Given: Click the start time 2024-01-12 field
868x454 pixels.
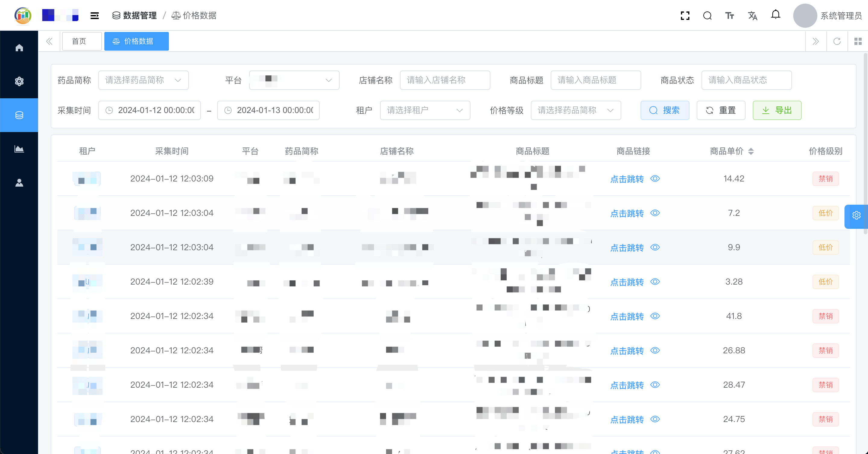Looking at the screenshot, I should tap(149, 110).
